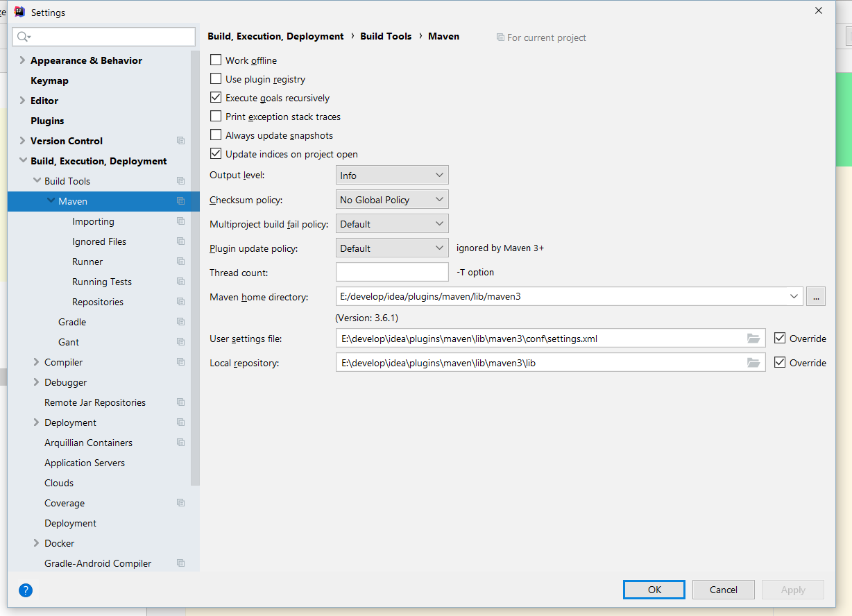Image resolution: width=852 pixels, height=616 pixels.
Task: Click the browse ellipsis button for Maven home
Action: coord(815,297)
